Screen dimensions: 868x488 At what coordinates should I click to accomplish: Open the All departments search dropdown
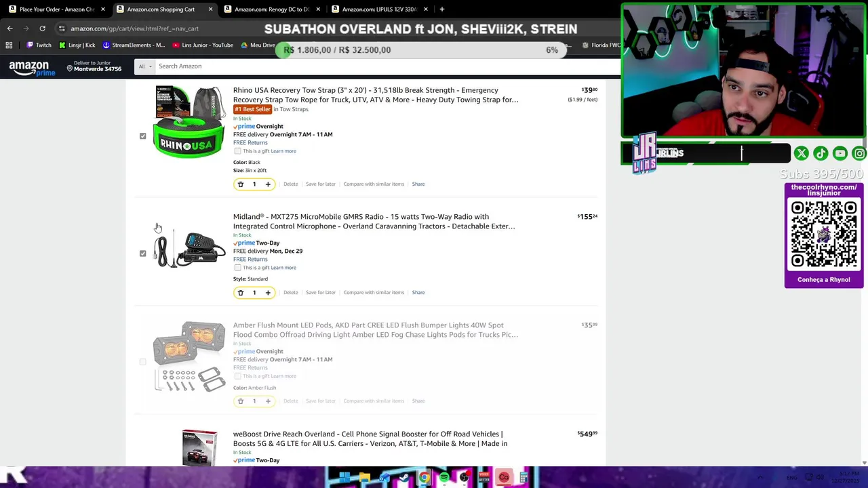tap(145, 66)
